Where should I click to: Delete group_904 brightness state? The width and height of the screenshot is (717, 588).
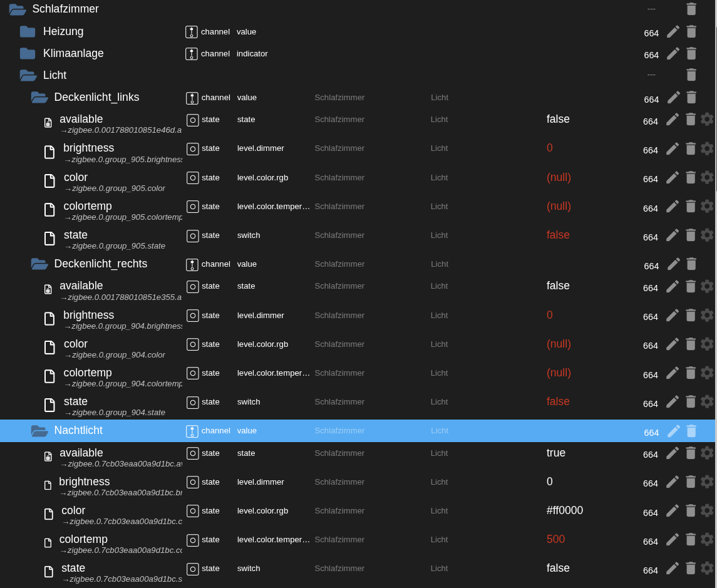click(691, 315)
